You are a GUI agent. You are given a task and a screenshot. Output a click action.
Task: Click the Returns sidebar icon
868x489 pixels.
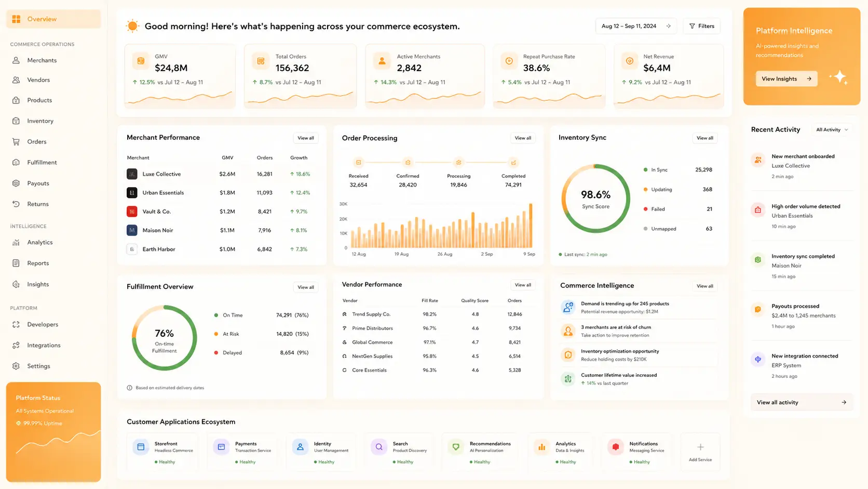16,204
